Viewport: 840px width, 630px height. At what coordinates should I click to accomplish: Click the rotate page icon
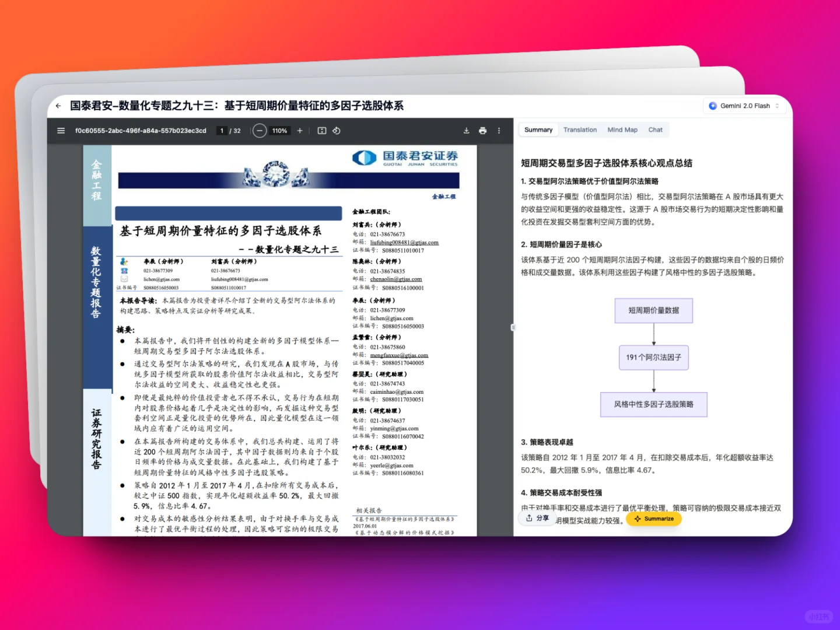337,130
